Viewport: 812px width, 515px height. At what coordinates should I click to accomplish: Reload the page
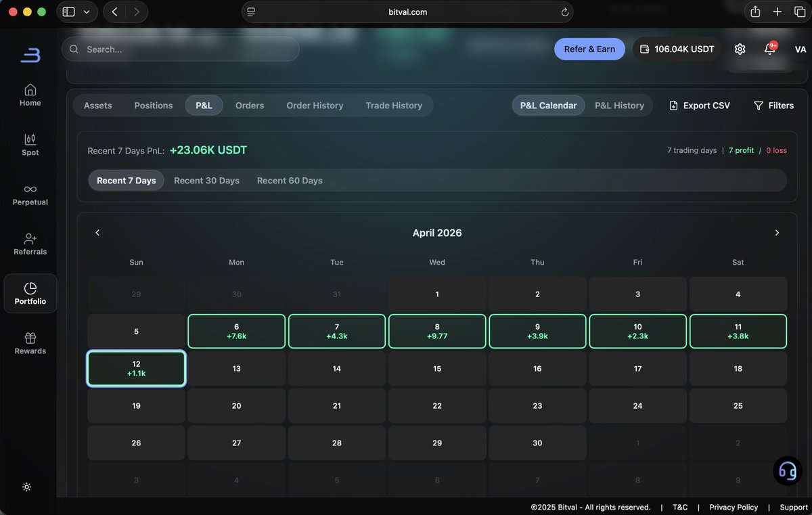coord(564,12)
